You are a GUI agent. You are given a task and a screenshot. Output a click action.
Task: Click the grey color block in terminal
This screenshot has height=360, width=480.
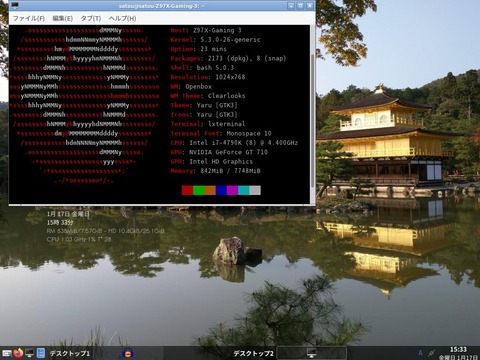click(x=255, y=190)
